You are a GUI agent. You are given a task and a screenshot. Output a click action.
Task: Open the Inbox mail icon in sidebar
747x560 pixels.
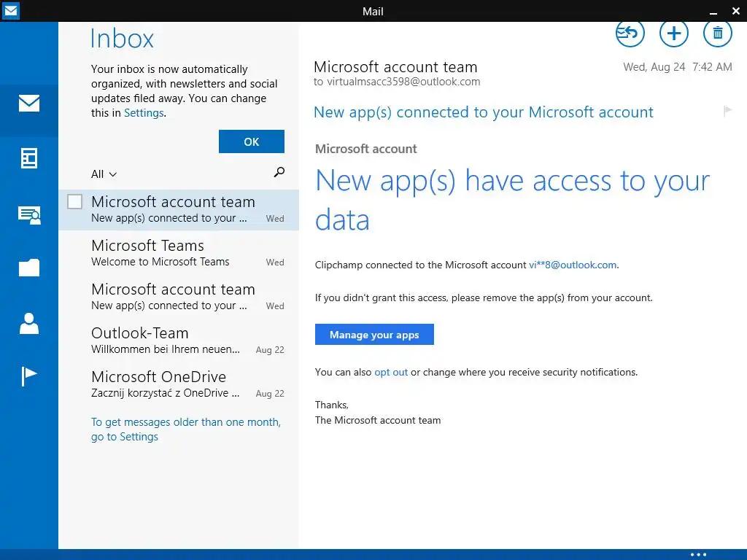(x=29, y=104)
